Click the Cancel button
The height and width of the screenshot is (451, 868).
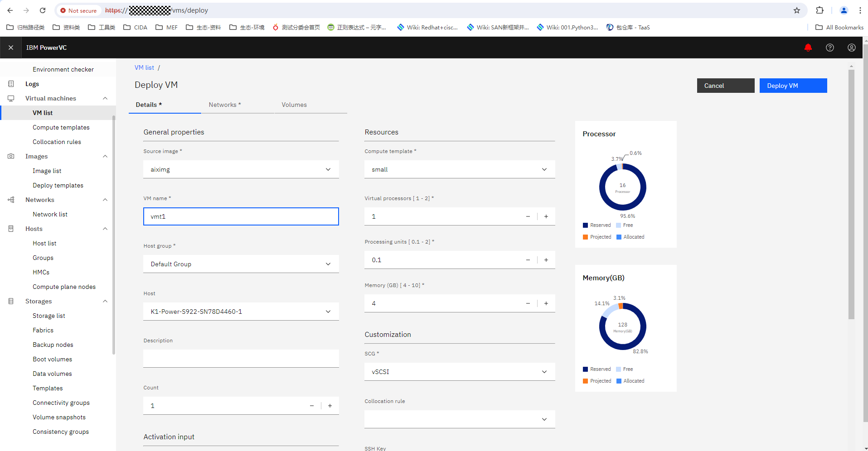726,86
